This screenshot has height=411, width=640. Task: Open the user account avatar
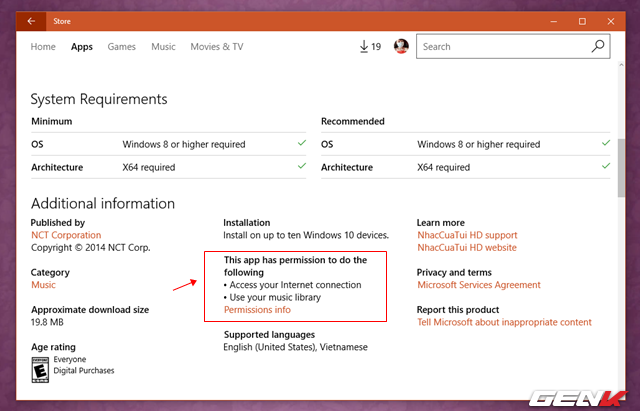pos(401,46)
